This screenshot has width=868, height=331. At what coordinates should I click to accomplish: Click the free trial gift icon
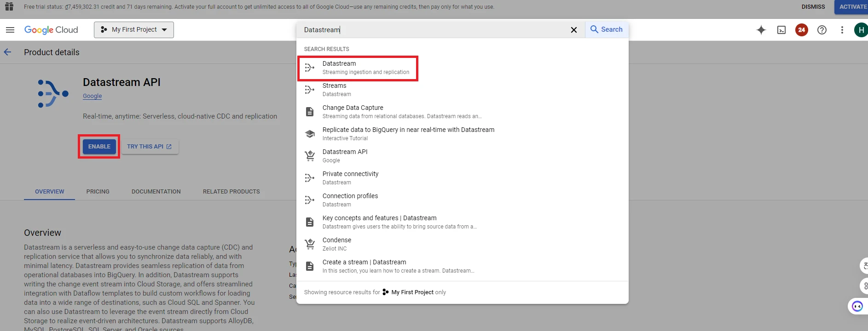[x=9, y=7]
